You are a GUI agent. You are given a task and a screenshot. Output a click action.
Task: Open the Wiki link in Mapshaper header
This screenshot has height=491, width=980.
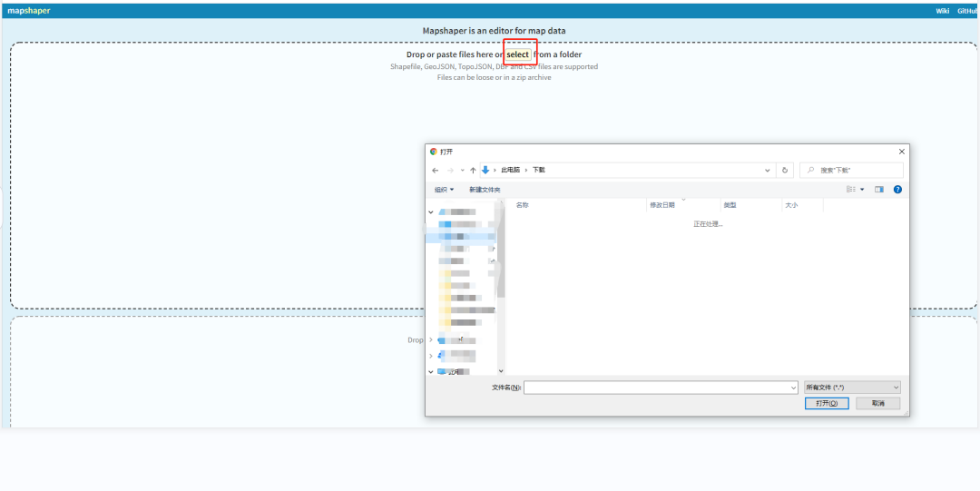(943, 11)
